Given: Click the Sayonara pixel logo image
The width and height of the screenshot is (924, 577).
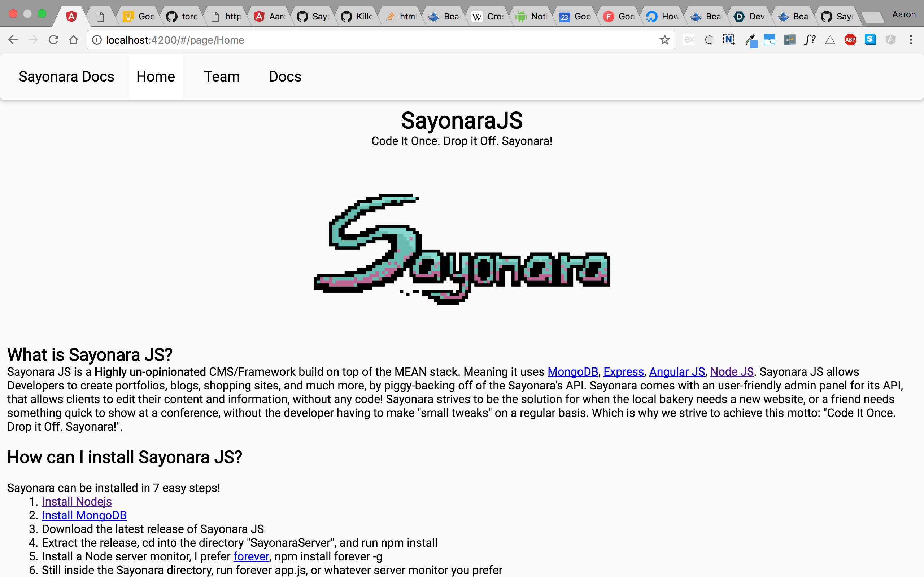Looking at the screenshot, I should (462, 249).
